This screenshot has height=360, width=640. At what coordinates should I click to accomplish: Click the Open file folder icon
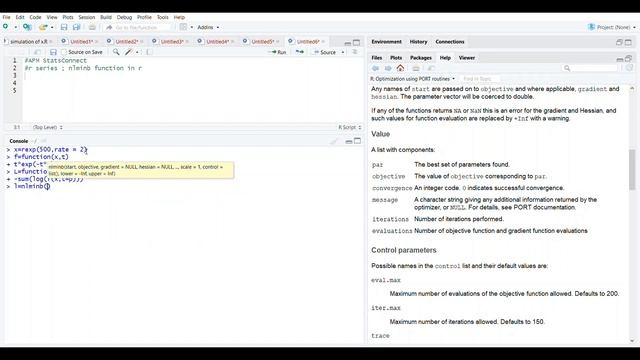pyautogui.click(x=42, y=27)
